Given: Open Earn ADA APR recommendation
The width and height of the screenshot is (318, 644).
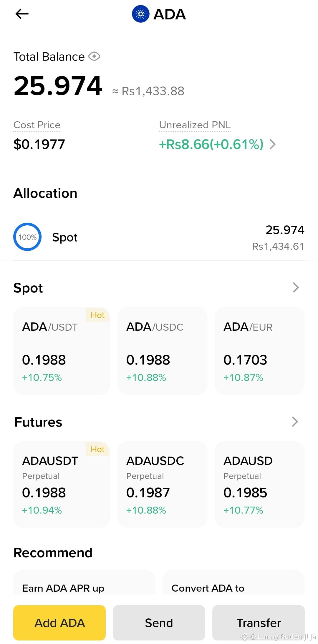Looking at the screenshot, I should coord(84,583).
